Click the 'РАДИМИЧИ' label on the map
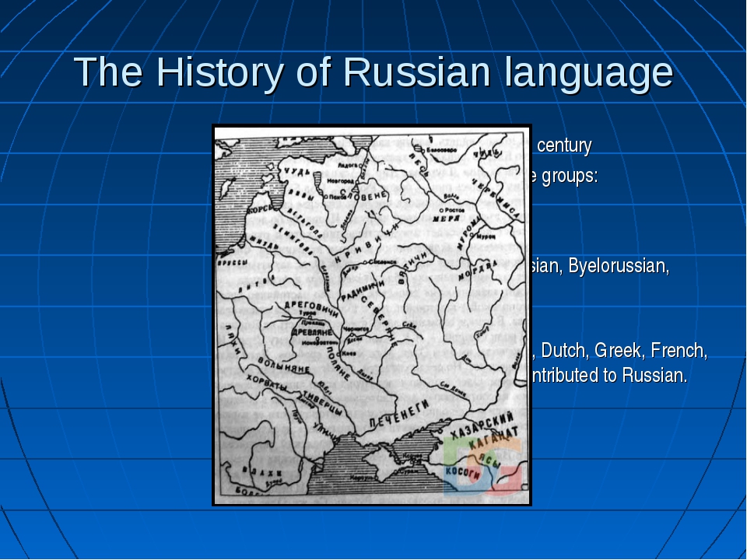This screenshot has height=560, width=747. (362, 292)
